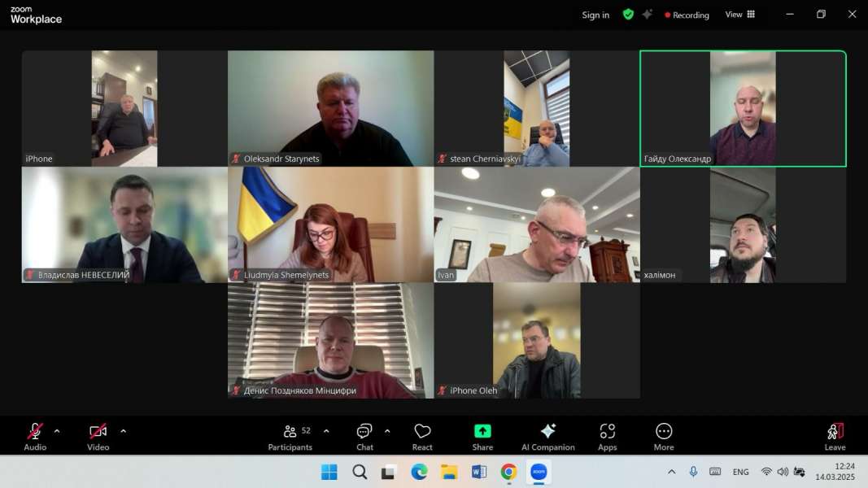This screenshot has height=488, width=868.
Task: Open Google Chrome from the taskbar
Action: pyautogui.click(x=508, y=472)
